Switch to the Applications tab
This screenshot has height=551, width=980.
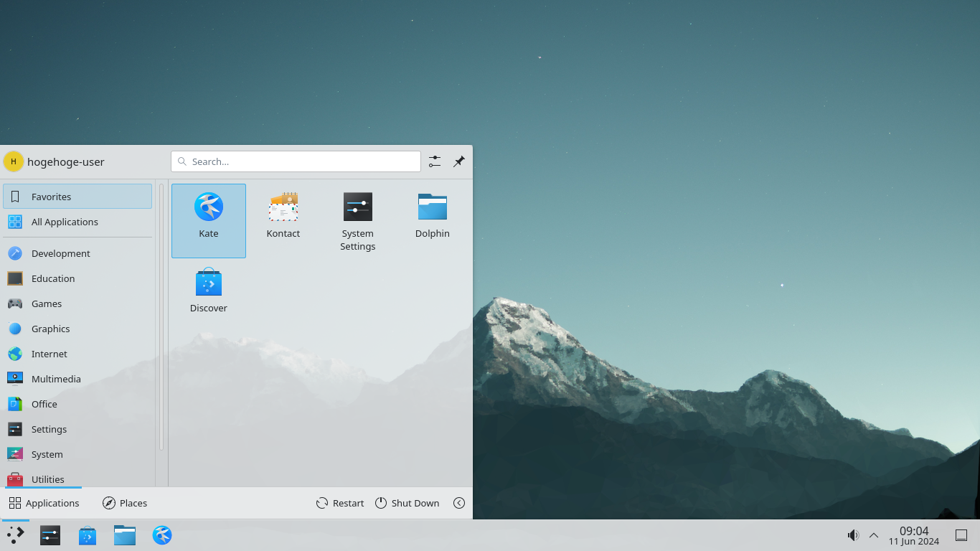tap(44, 503)
